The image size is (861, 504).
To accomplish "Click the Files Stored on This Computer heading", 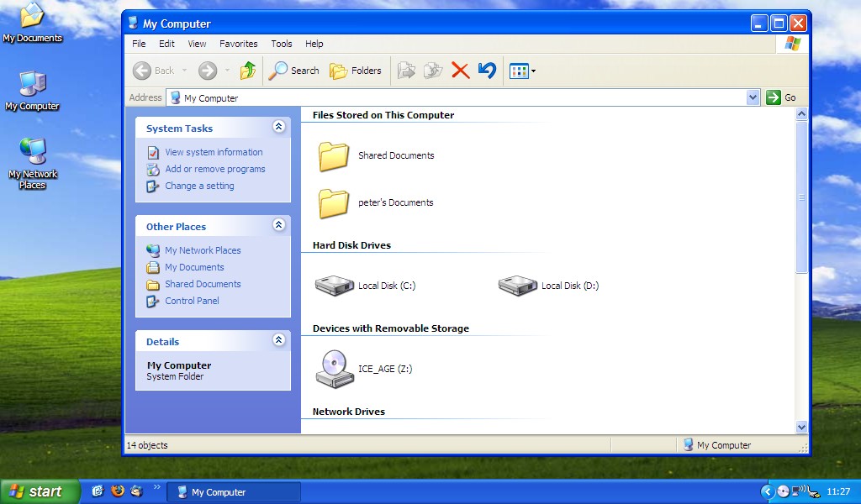I will coord(383,115).
